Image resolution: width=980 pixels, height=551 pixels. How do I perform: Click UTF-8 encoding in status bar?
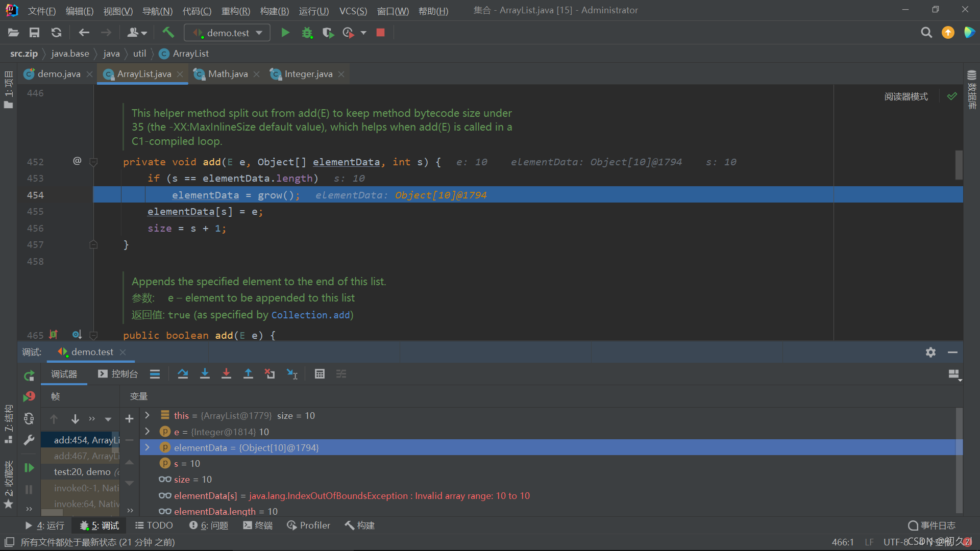tap(896, 542)
